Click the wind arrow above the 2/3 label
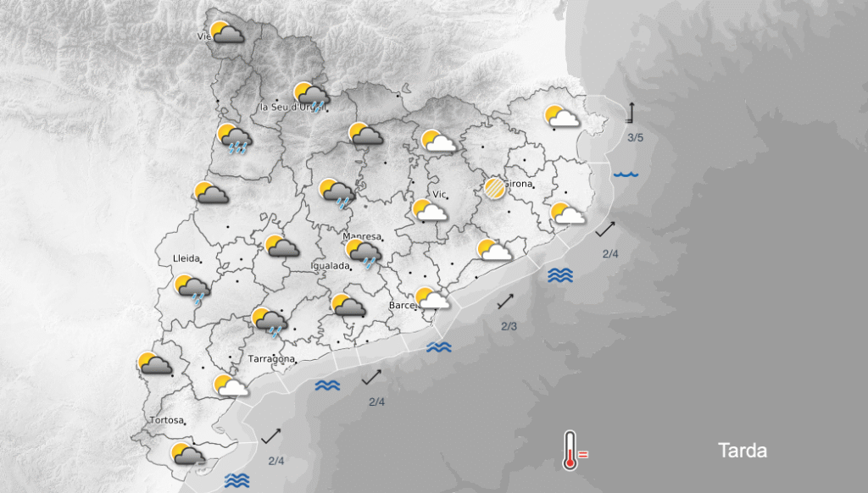868x493 pixels. [506, 301]
